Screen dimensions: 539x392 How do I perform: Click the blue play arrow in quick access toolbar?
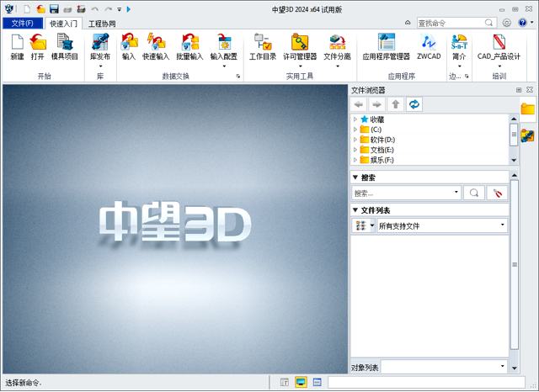click(x=129, y=9)
